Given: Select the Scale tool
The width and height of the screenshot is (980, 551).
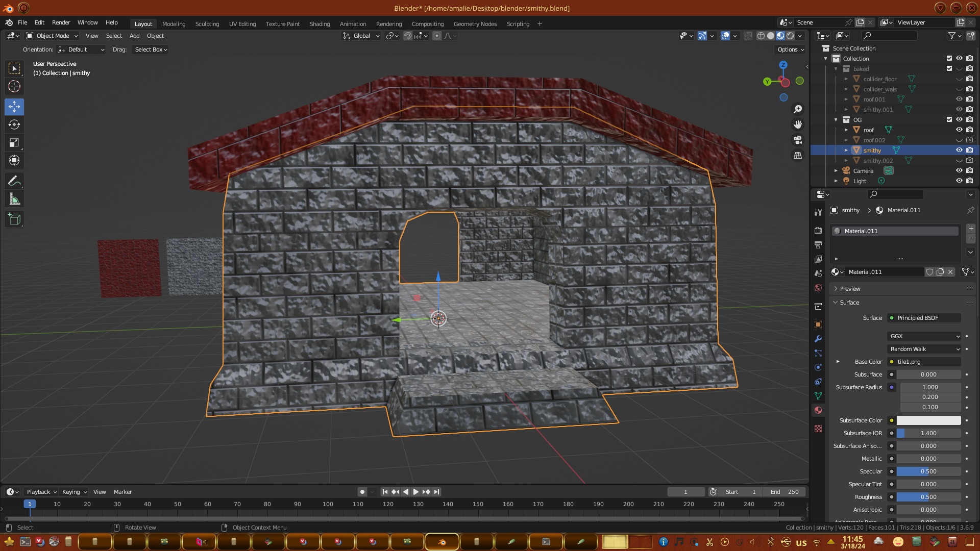Looking at the screenshot, I should click(14, 143).
